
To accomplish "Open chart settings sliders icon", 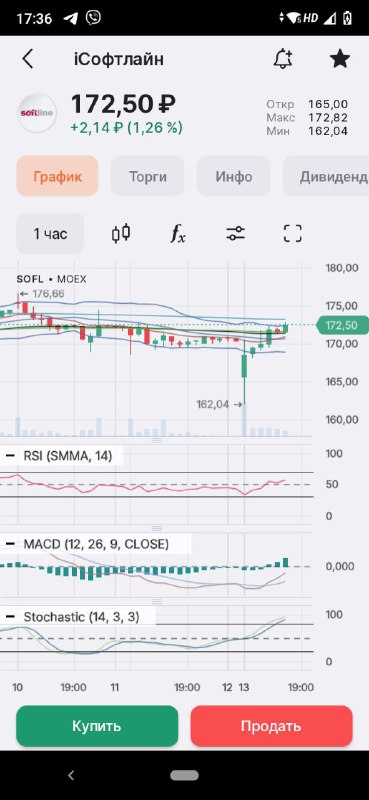I will click(235, 234).
